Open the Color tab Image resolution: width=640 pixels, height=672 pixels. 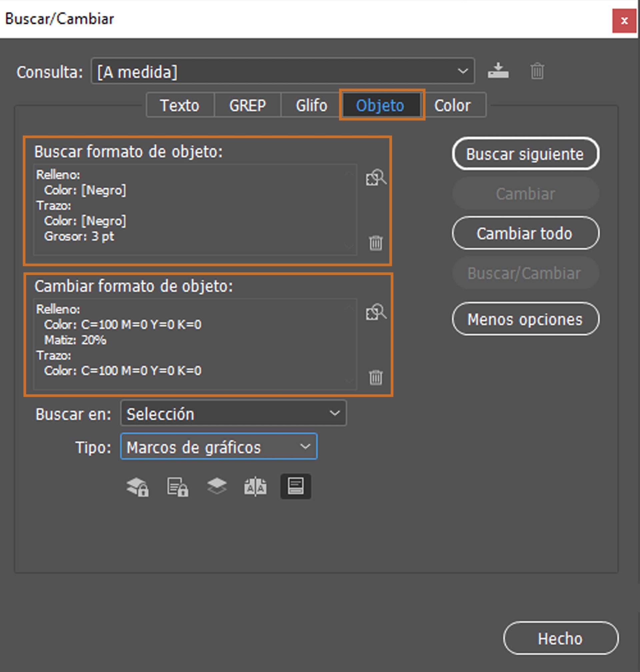452,105
